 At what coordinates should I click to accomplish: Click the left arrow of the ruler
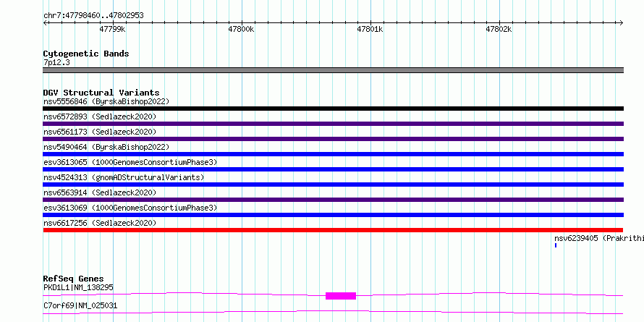45,22
